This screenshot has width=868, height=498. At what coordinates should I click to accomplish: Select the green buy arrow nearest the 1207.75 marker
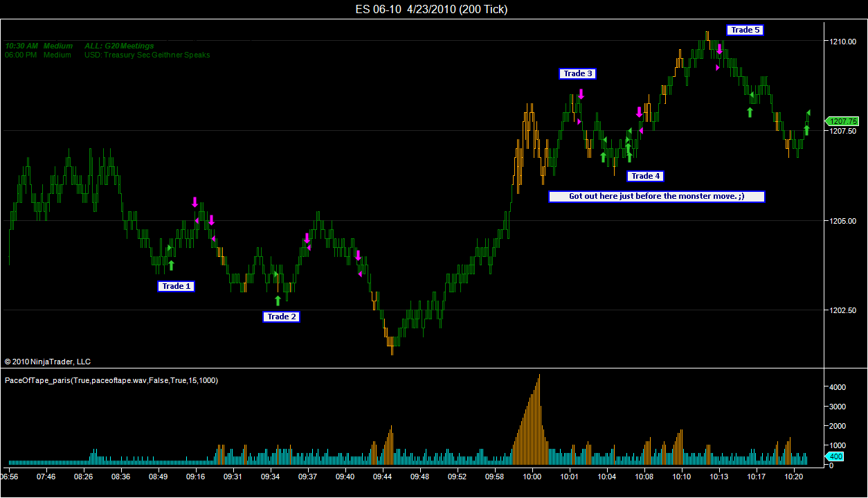click(x=806, y=130)
